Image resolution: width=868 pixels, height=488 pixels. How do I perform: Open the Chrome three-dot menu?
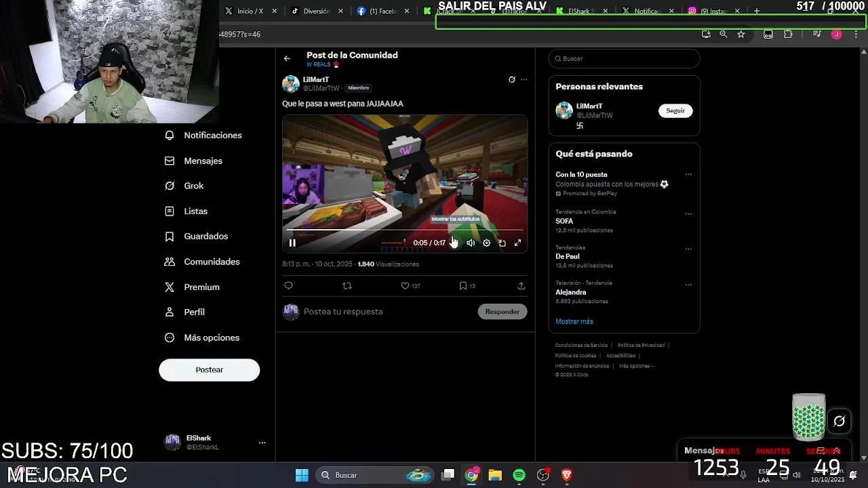tap(856, 34)
